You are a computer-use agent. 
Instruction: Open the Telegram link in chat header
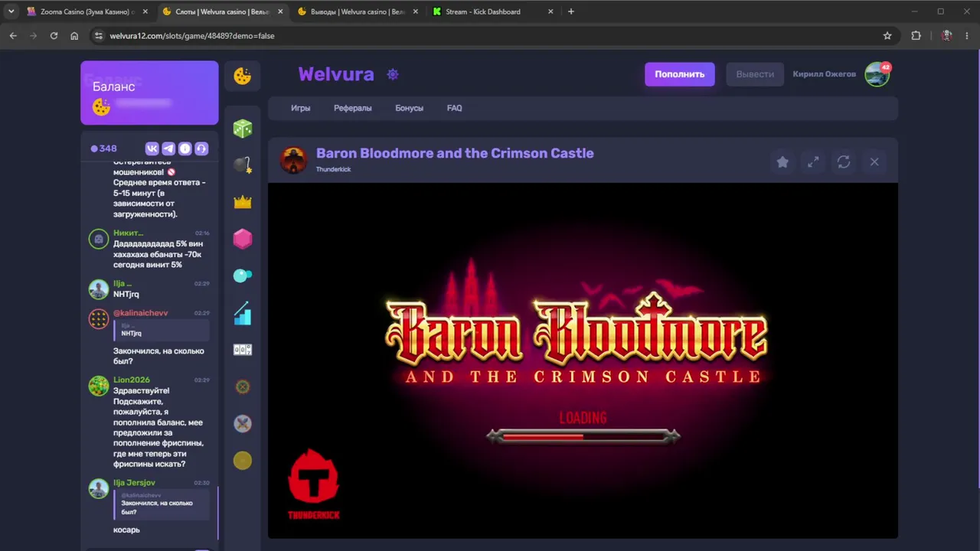(168, 148)
